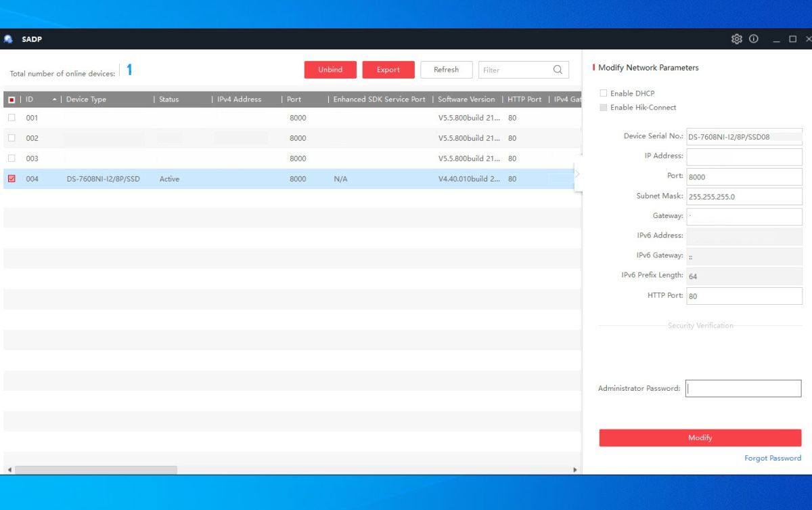Enable DHCP checkbox
Image resolution: width=812 pixels, height=510 pixels.
604,93
